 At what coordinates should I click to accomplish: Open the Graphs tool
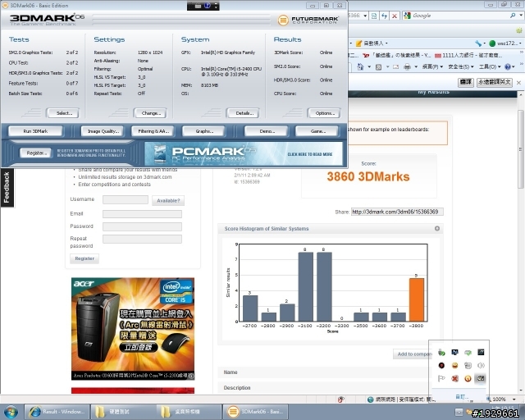point(204,131)
